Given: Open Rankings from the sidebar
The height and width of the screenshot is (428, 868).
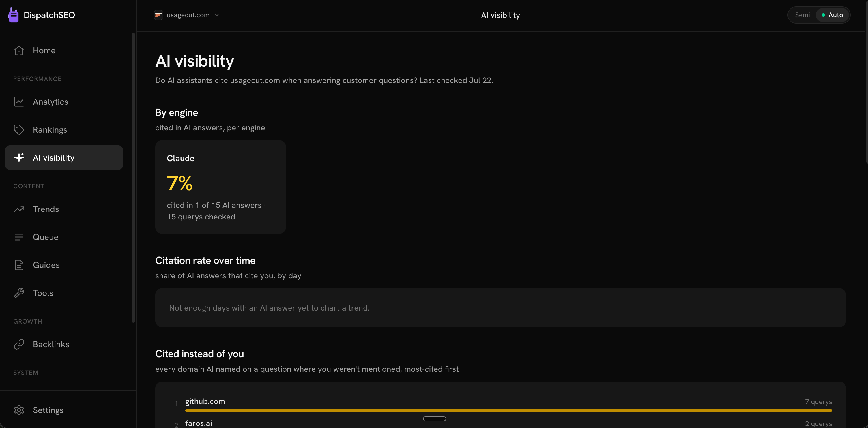Looking at the screenshot, I should [64, 130].
